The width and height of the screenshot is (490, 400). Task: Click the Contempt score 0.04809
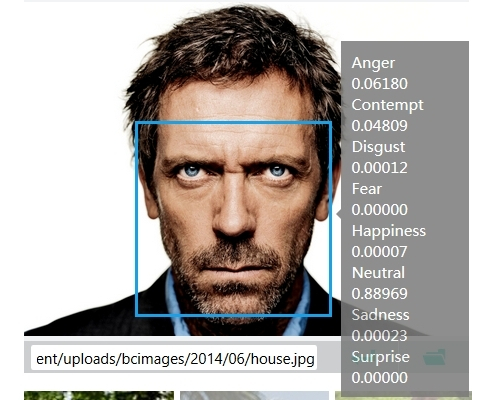[x=379, y=126]
